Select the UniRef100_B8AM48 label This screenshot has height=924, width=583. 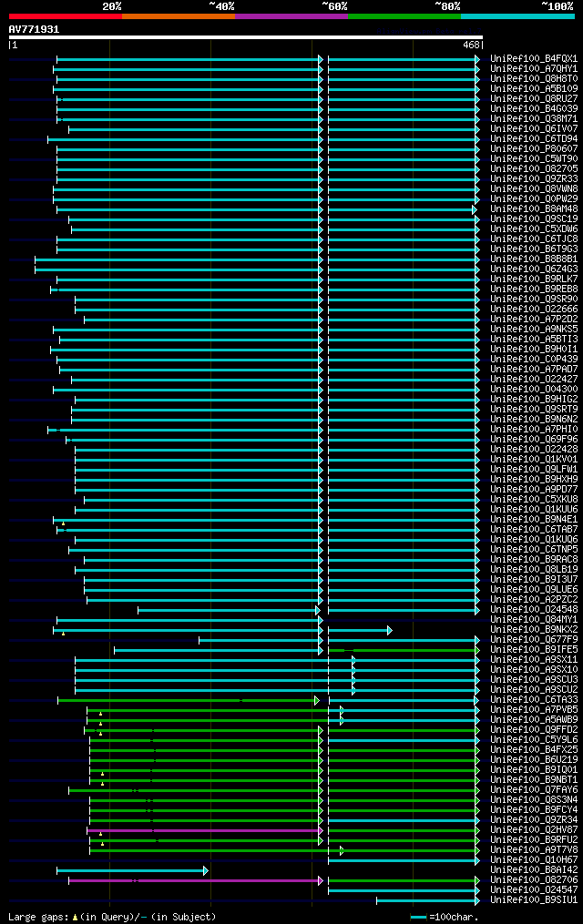pyautogui.click(x=534, y=209)
